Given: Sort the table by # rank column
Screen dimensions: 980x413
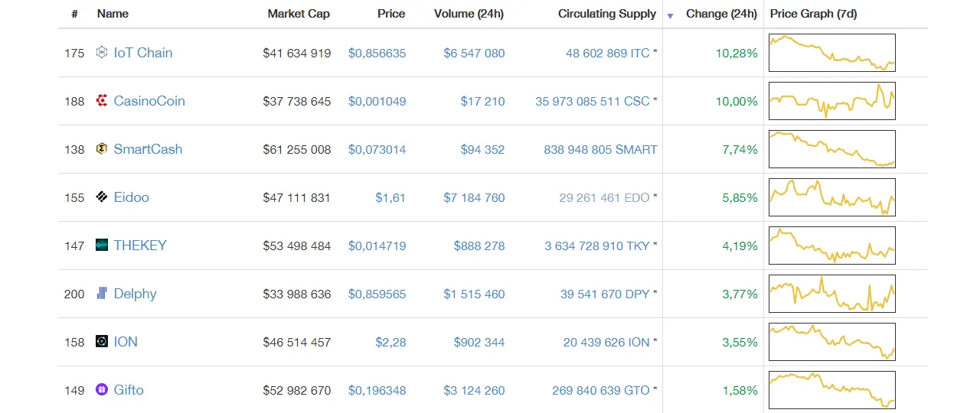Looking at the screenshot, I should click(x=74, y=14).
